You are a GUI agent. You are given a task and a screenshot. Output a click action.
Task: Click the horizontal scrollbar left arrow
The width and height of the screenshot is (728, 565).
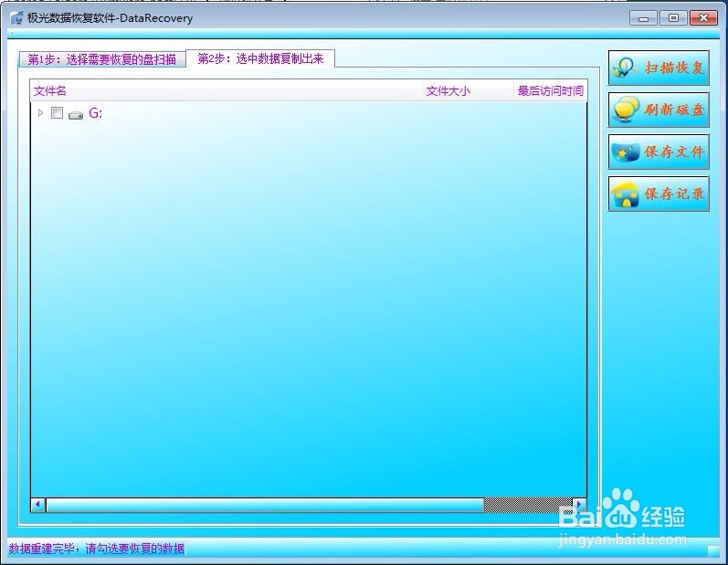(38, 504)
